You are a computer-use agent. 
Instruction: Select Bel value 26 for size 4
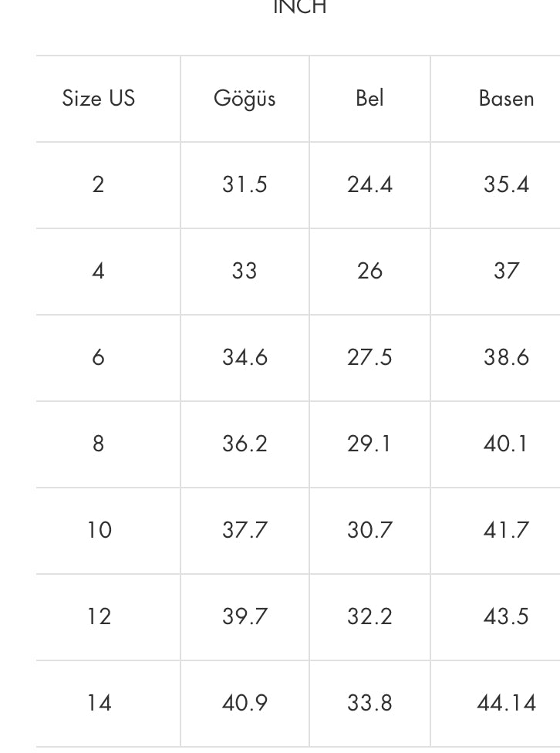(369, 272)
